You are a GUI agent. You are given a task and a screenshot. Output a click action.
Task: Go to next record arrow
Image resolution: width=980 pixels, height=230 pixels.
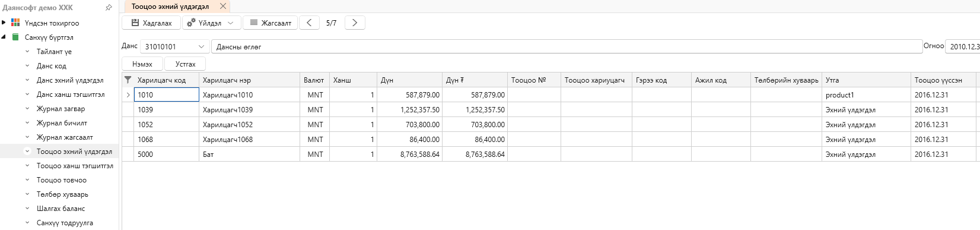tap(355, 23)
